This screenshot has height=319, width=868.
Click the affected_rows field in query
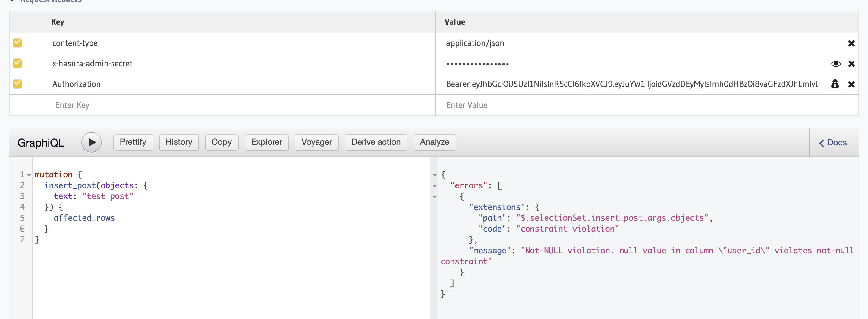tap(84, 218)
